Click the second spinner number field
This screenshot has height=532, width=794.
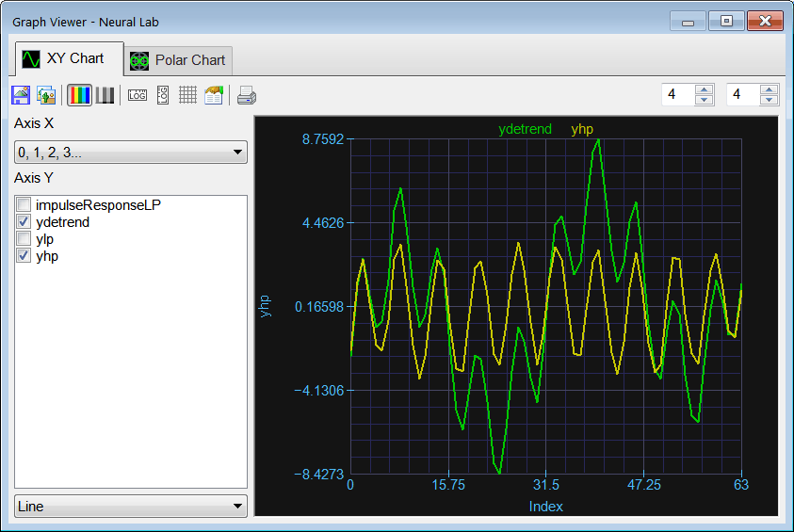tap(743, 94)
